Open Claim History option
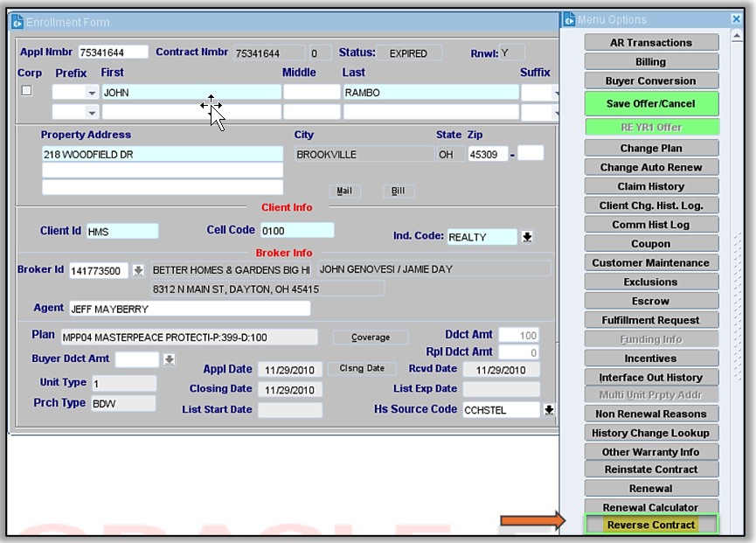The width and height of the screenshot is (756, 543). tap(651, 186)
